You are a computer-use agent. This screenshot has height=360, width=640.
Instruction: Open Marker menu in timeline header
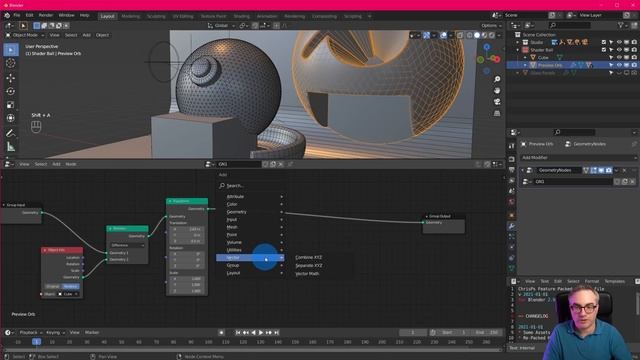click(92, 333)
